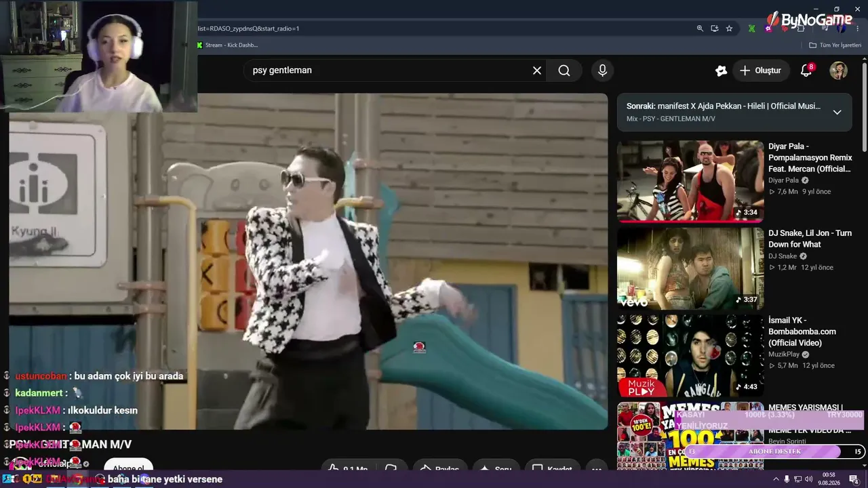The width and height of the screenshot is (868, 488).
Task: Open the Diyar Pala Pompalamasyon video thumbnail
Action: point(690,181)
